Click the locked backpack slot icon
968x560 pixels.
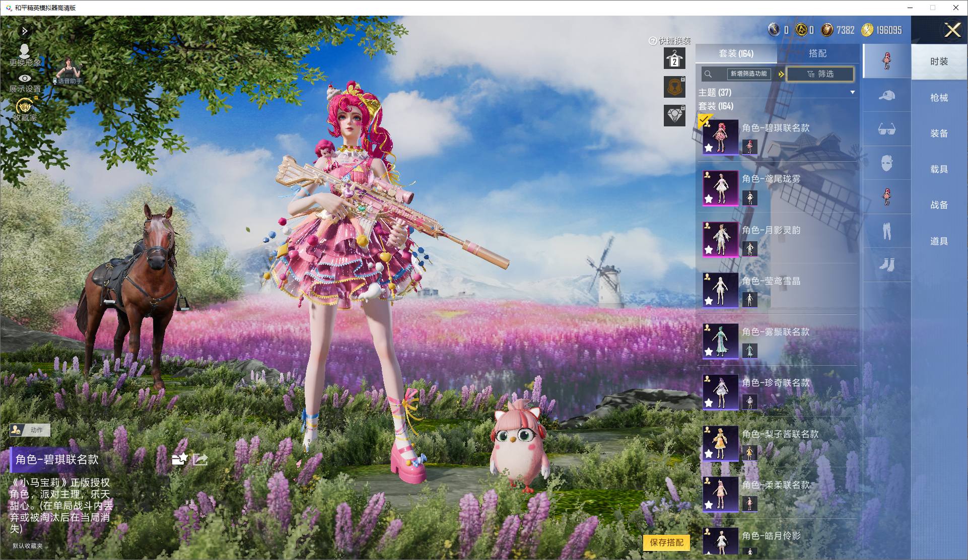674,87
